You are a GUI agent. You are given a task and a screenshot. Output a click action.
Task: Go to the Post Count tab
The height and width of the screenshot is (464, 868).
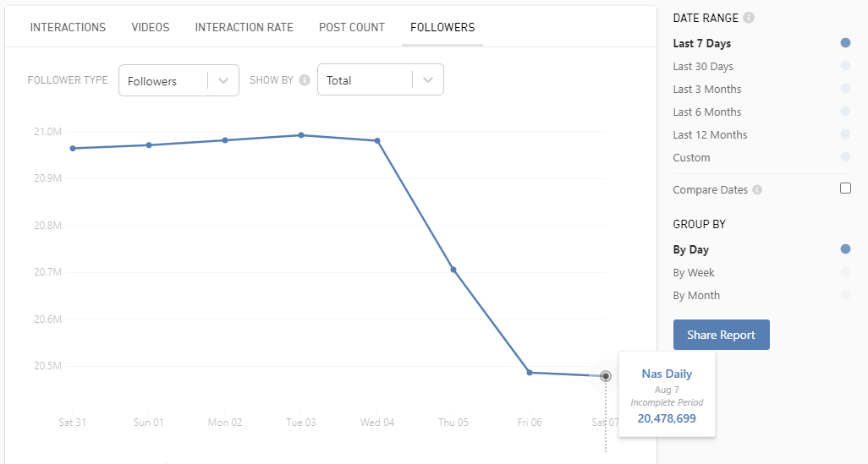pos(352,27)
